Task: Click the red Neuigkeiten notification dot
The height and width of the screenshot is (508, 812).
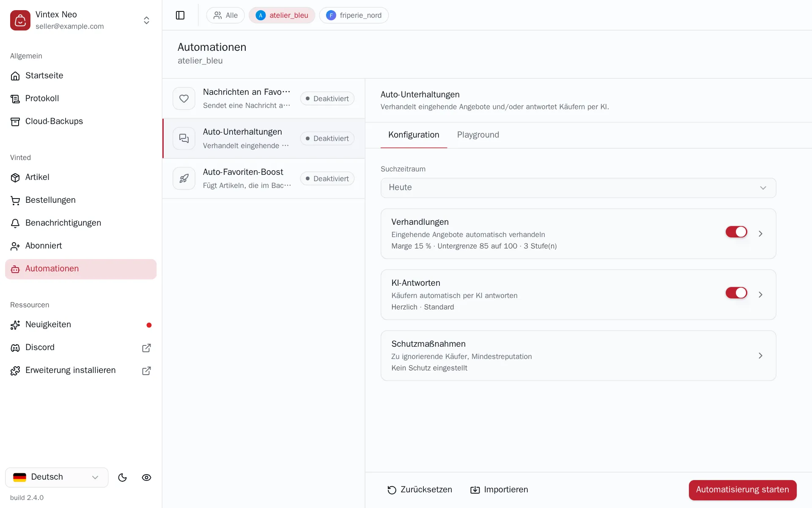Action: coord(149,325)
